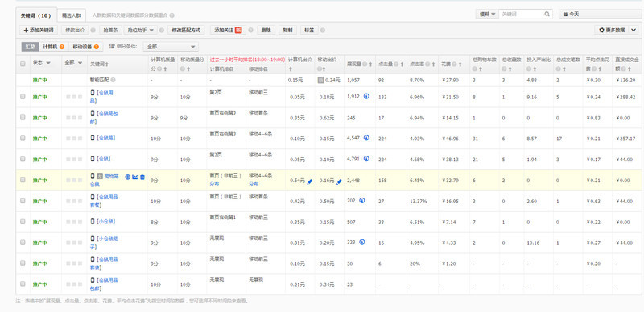644x312 pixels.
Task: Sort by the 点击率 column arrow
Action: click(434, 64)
